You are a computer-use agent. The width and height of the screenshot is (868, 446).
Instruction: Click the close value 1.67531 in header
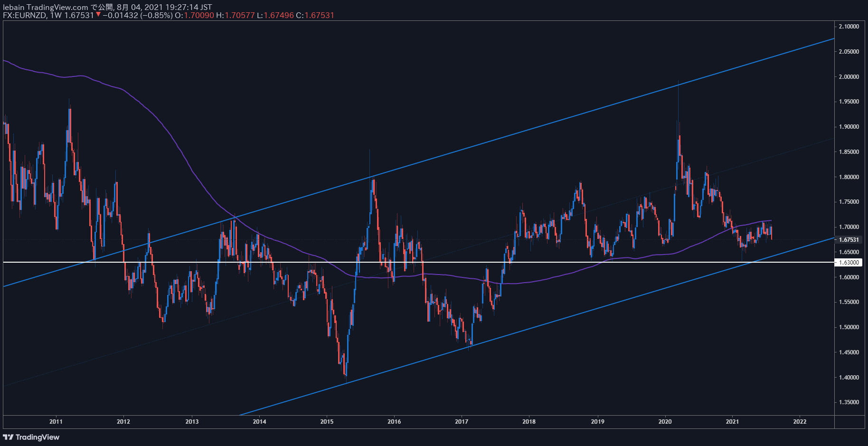click(319, 15)
